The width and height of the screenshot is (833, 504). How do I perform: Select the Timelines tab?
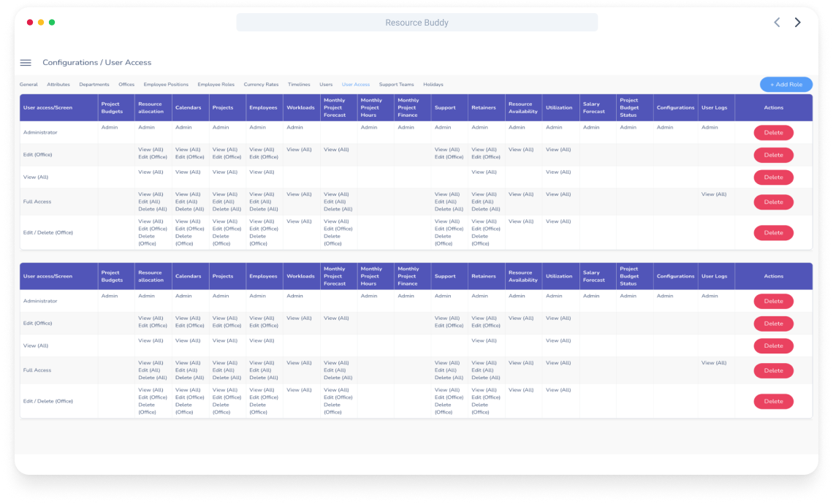(x=299, y=85)
